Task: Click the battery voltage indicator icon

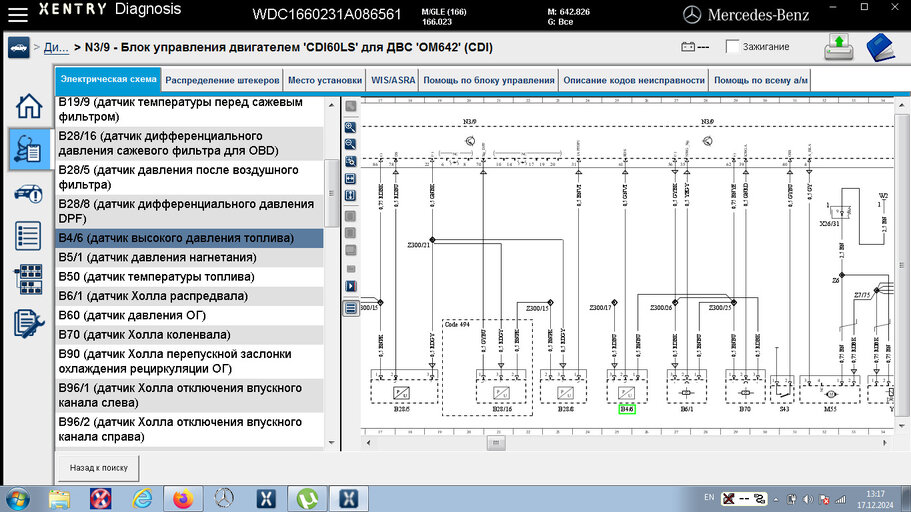Action: pos(688,46)
